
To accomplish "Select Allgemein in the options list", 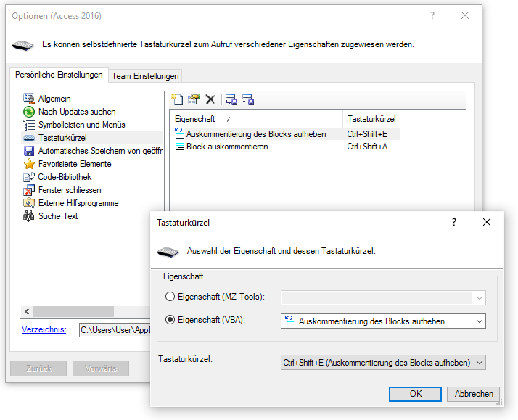I will pos(54,99).
